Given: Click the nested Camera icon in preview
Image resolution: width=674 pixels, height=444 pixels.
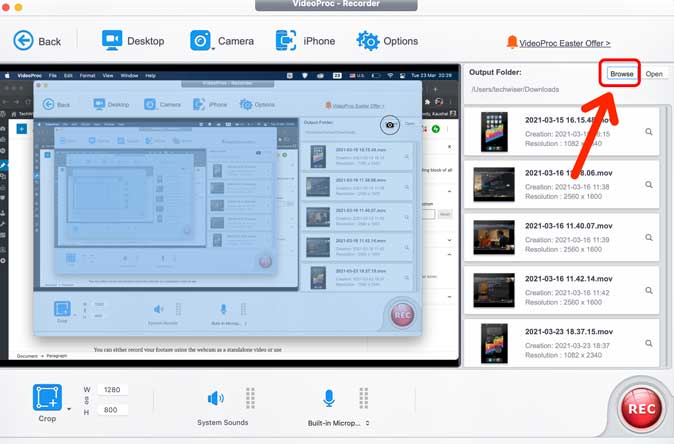Looking at the screenshot, I should pos(150,104).
